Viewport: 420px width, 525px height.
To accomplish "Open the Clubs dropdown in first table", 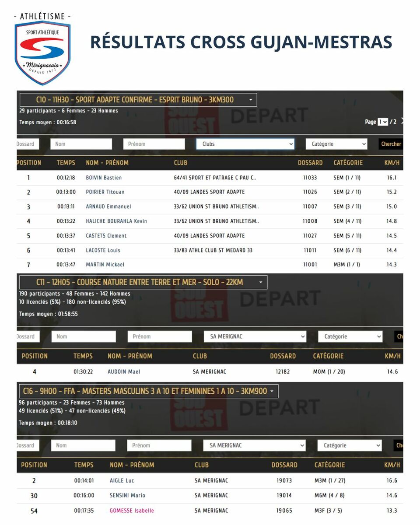I will (245, 144).
